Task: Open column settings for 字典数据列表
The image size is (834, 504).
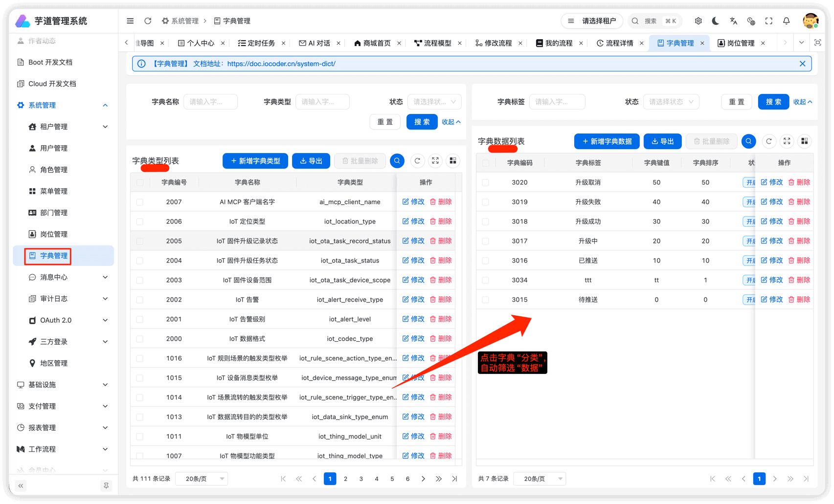Action: tap(805, 141)
